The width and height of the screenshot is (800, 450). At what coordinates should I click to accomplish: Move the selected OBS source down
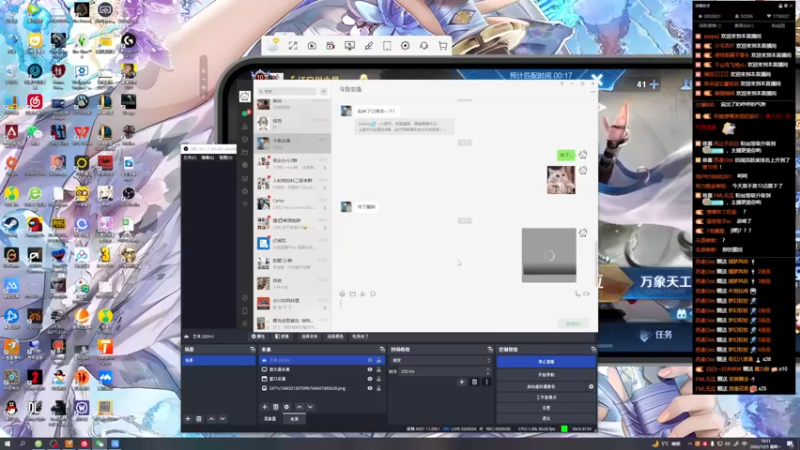coord(310,407)
